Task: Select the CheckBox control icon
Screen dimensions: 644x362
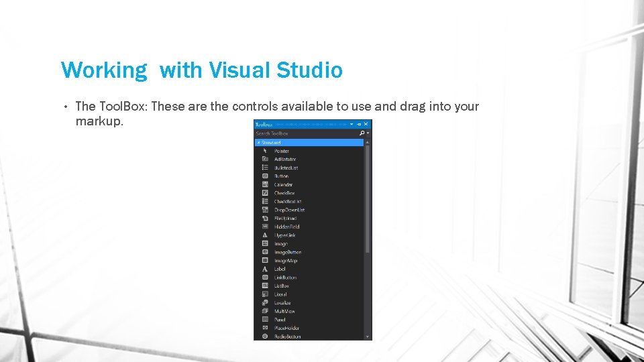Action: 265,192
